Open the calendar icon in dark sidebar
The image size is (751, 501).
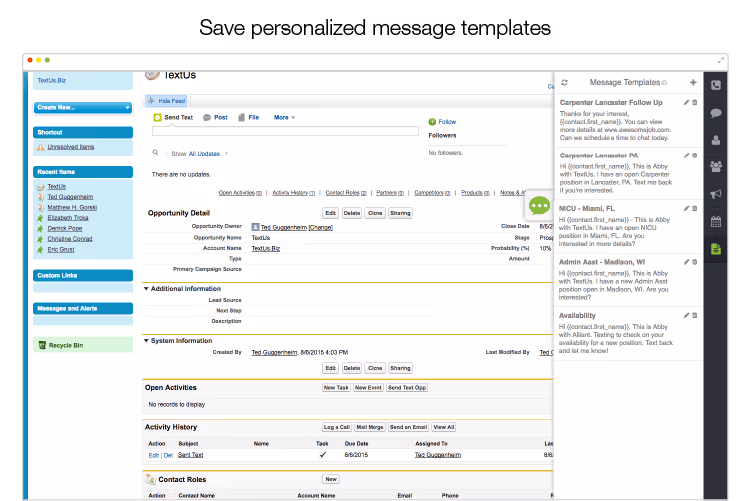click(x=716, y=221)
